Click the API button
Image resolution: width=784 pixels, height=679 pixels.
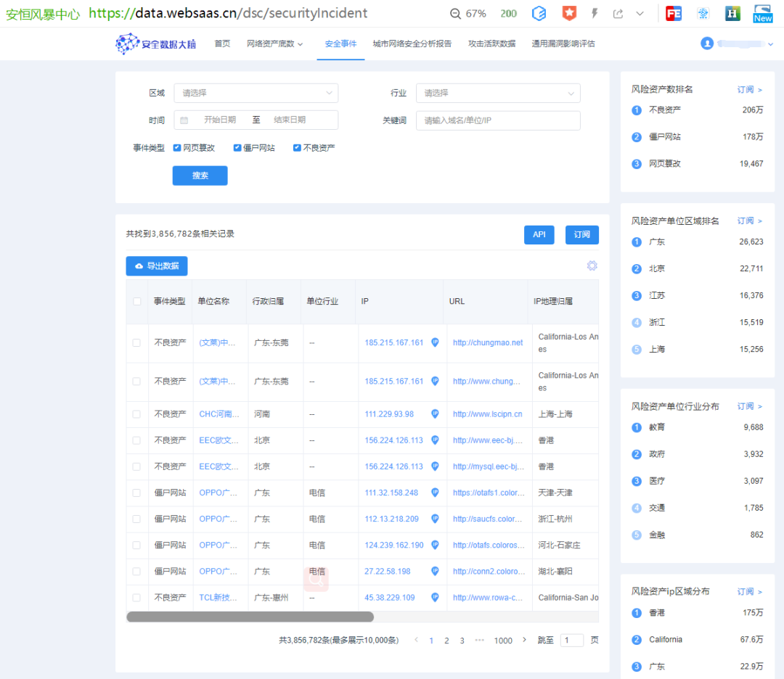point(539,234)
